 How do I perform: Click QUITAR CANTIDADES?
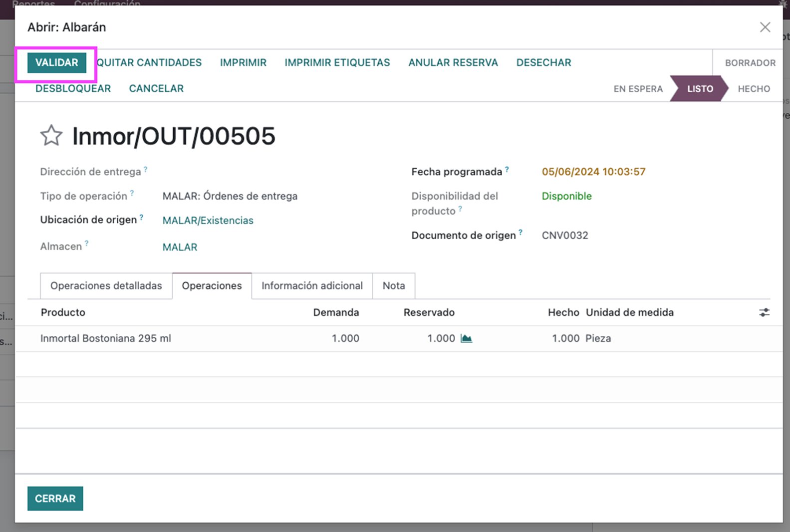tap(149, 62)
